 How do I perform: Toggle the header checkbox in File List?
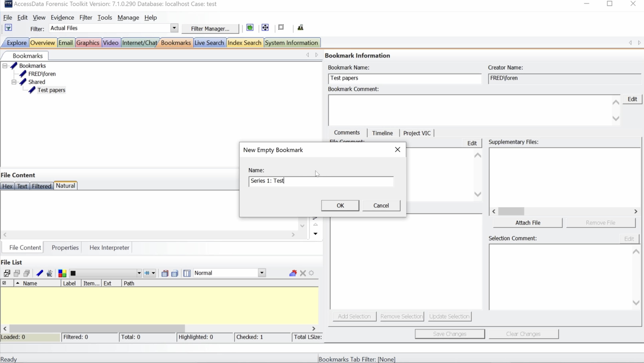pyautogui.click(x=4, y=283)
